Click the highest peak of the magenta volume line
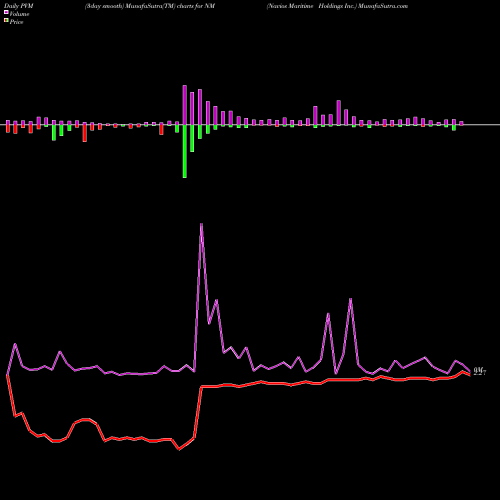Viewport: 500px width, 500px height. 201,224
